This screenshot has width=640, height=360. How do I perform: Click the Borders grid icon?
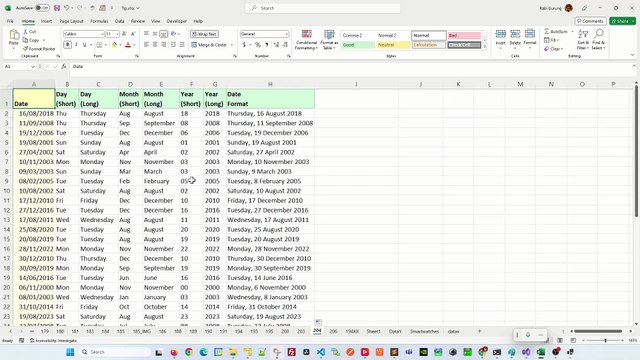point(99,44)
